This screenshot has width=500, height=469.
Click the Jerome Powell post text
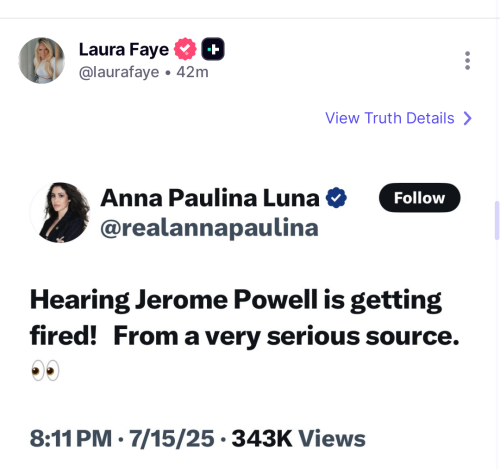click(x=245, y=318)
